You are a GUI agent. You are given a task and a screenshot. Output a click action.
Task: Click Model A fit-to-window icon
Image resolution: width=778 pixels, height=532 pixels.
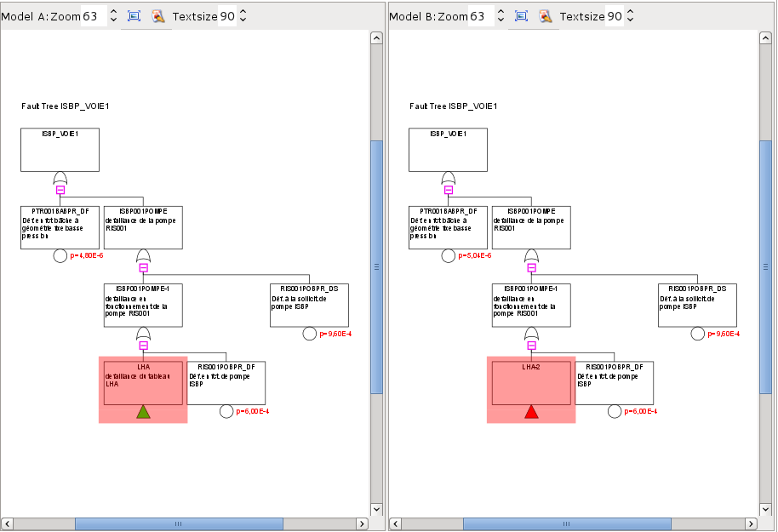134,16
